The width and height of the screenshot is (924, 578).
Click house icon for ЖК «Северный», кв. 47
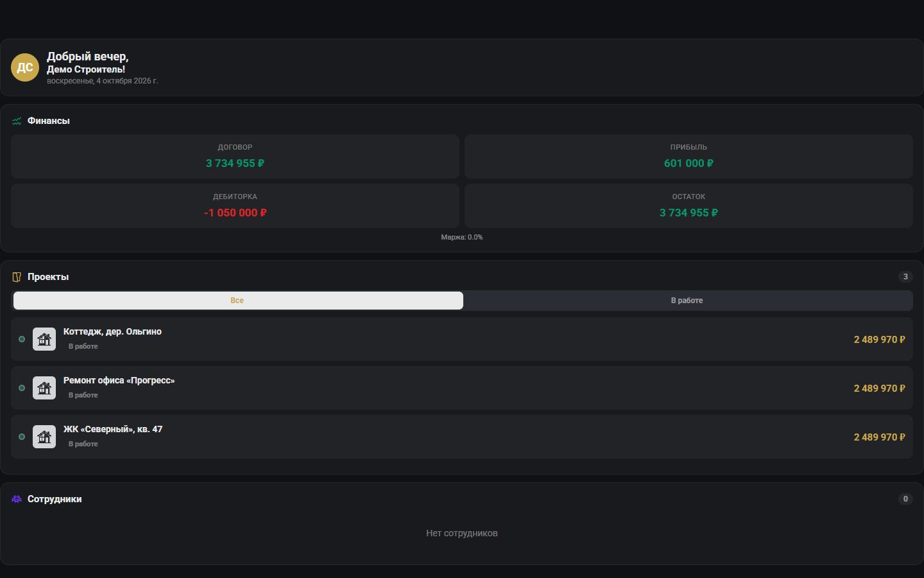tap(44, 437)
